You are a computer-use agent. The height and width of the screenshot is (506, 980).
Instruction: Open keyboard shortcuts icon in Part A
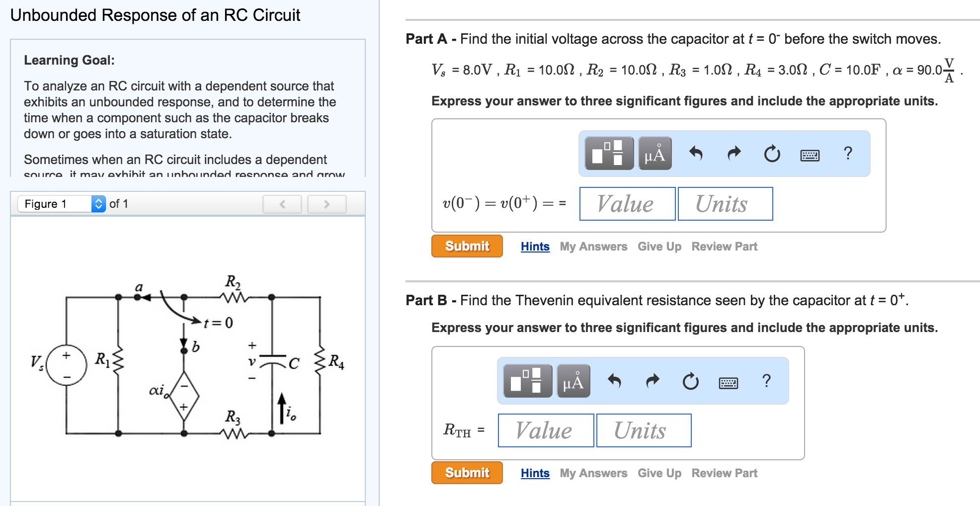(810, 155)
